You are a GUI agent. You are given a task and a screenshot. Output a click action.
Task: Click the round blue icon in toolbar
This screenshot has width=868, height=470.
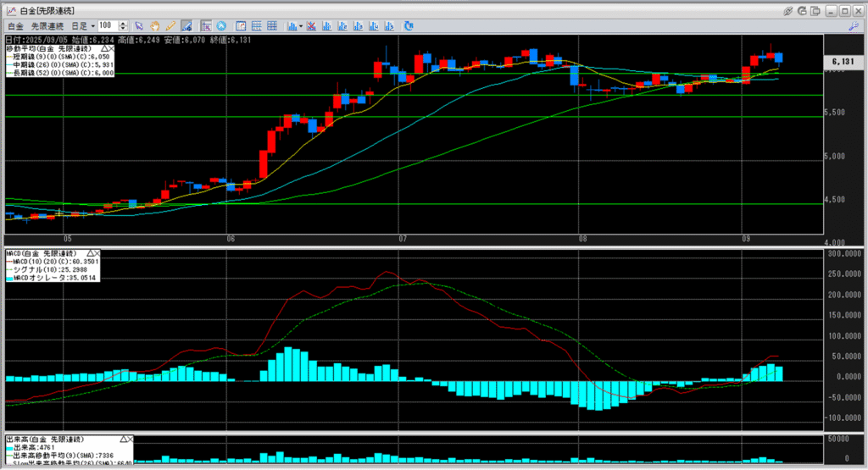pos(220,26)
